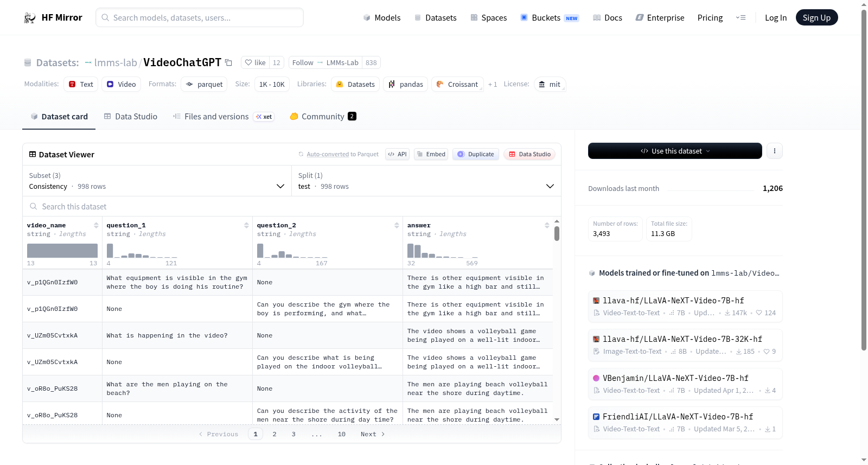Go to the Next page of rows
Viewport: 868px width, 465px height.
click(373, 434)
